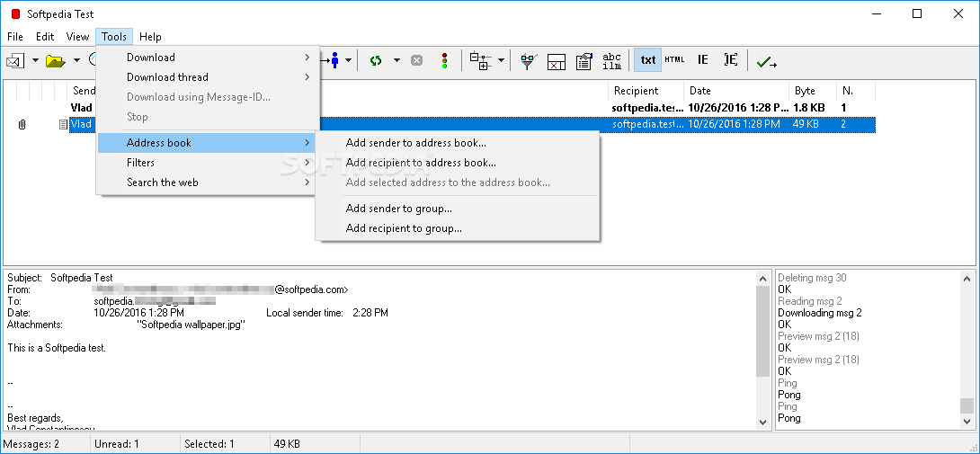Click the thread tree view icon
The height and width of the screenshot is (454, 980).
(481, 60)
